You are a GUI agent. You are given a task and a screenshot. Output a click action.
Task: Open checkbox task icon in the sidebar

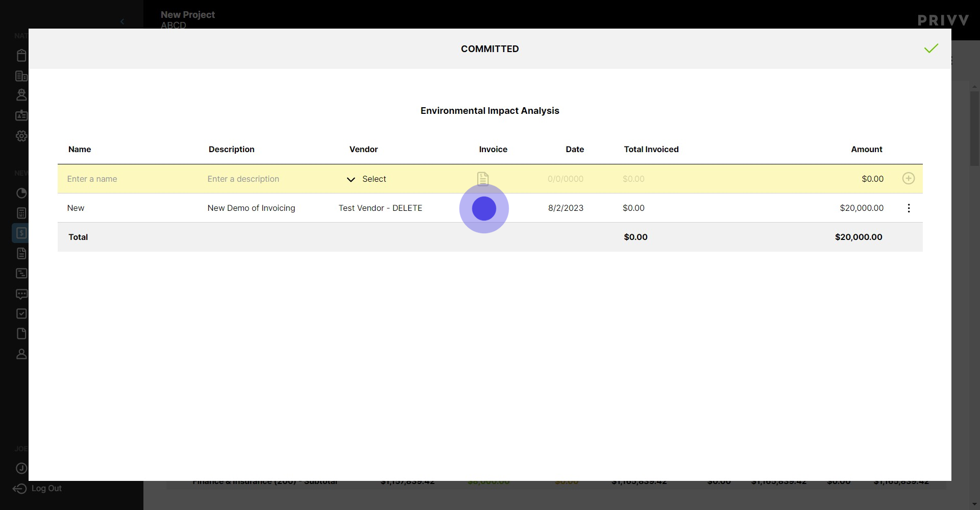coord(21,313)
